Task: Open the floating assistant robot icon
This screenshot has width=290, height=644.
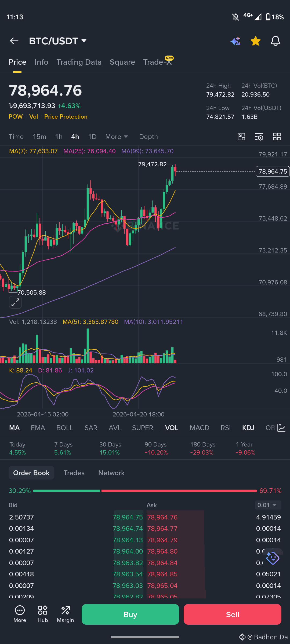Action: (273, 558)
